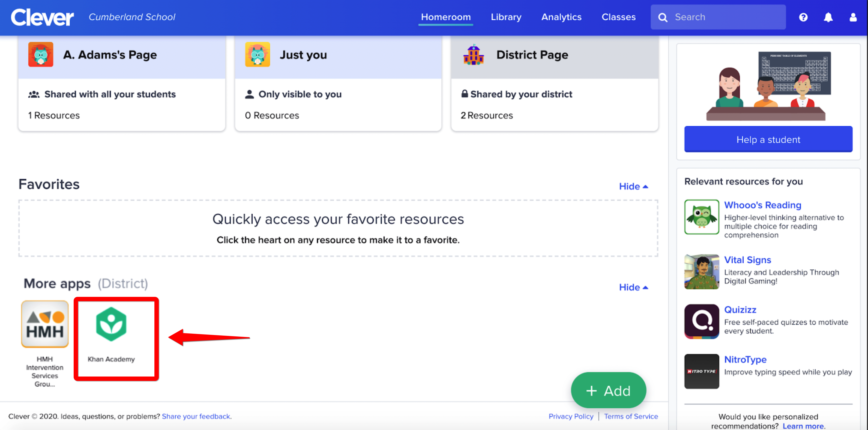Image resolution: width=868 pixels, height=430 pixels.
Task: Open the user account profile icon
Action: tap(853, 17)
